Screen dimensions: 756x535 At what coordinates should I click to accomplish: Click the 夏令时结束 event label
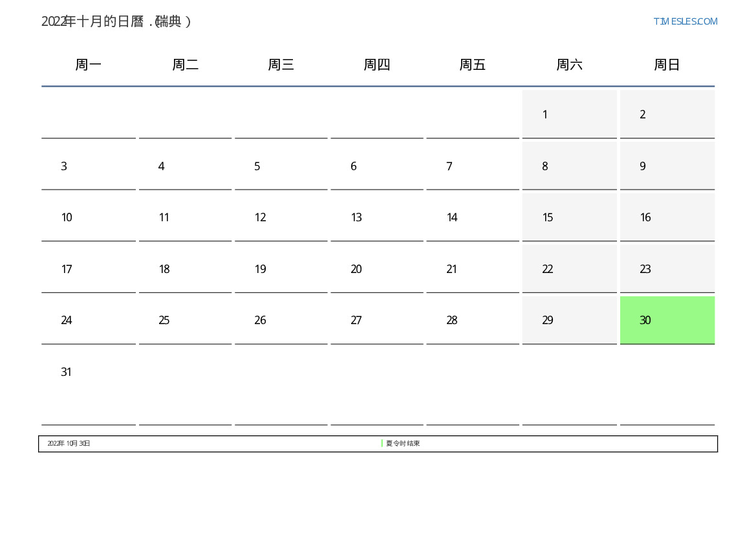coord(403,443)
